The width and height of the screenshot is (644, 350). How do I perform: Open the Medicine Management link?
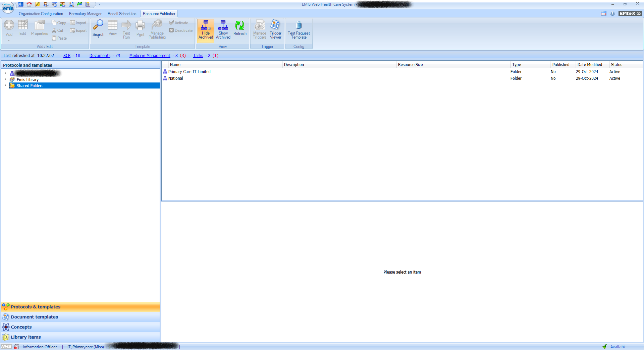click(150, 56)
